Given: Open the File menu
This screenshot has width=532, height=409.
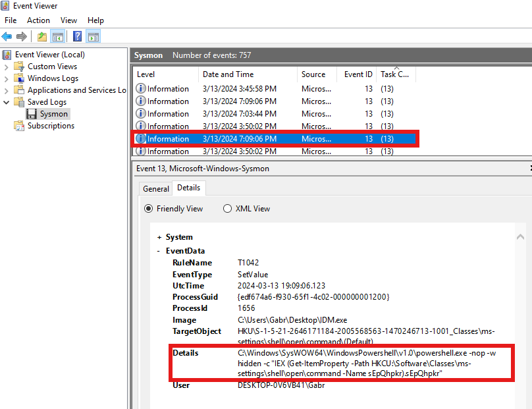Looking at the screenshot, I should point(11,20).
